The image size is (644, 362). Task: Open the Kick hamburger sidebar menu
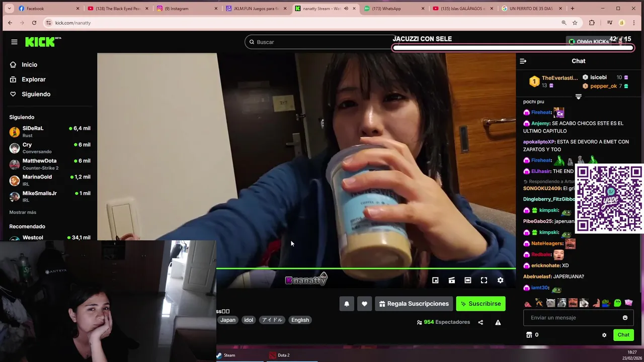pos(14,42)
